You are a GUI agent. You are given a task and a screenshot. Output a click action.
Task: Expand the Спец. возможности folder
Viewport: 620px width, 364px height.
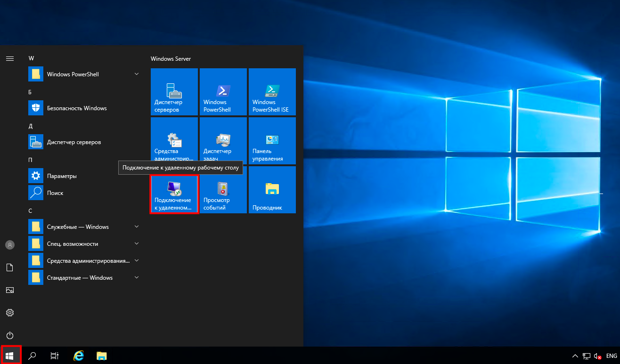[x=84, y=244]
